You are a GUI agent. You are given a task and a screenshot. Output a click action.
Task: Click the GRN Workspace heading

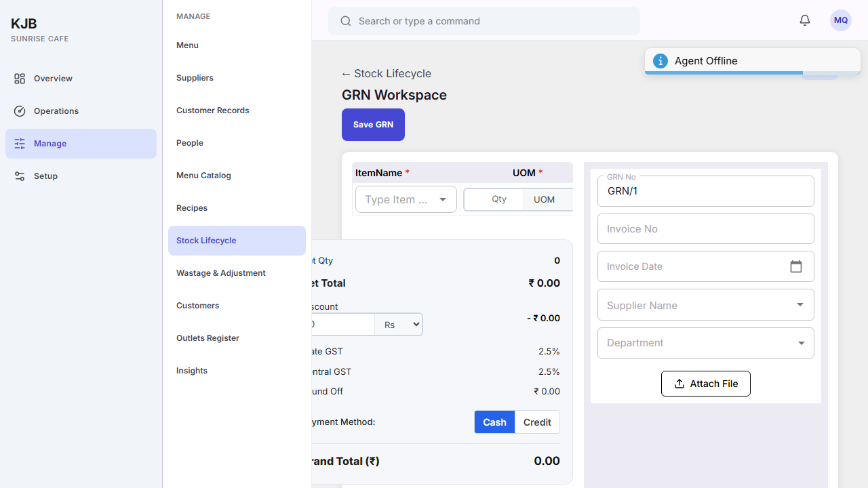pyautogui.click(x=394, y=95)
